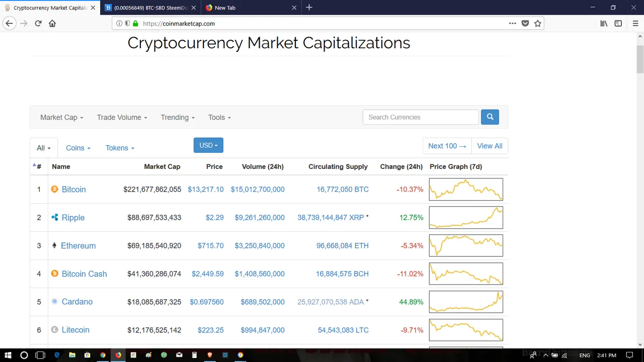Click the blue search magnifier button
644x362 pixels.
(490, 117)
